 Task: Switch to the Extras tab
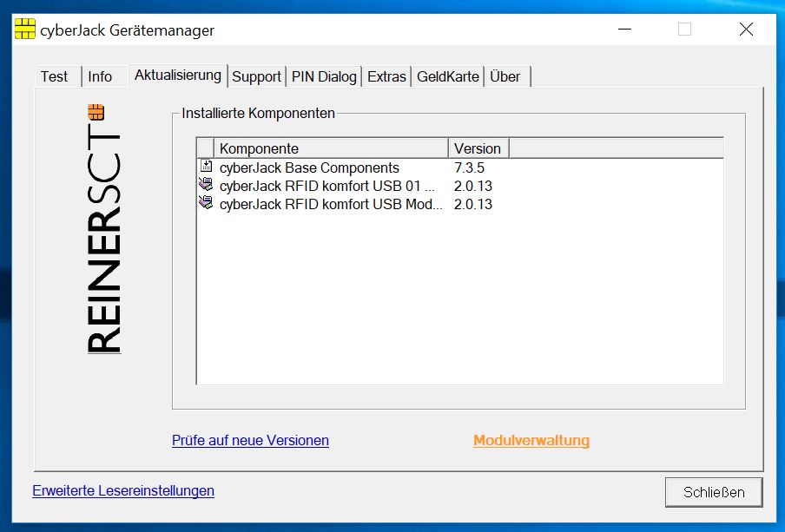point(386,76)
